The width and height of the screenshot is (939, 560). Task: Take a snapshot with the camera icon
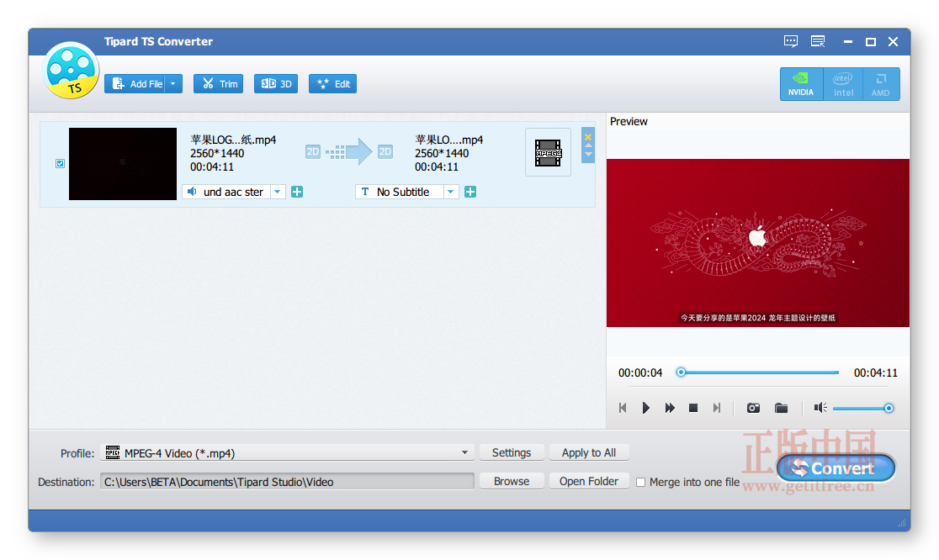pyautogui.click(x=753, y=408)
